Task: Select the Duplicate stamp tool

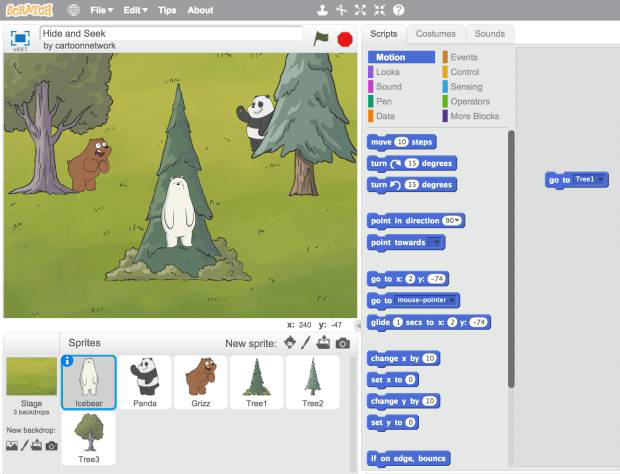Action: tap(323, 10)
